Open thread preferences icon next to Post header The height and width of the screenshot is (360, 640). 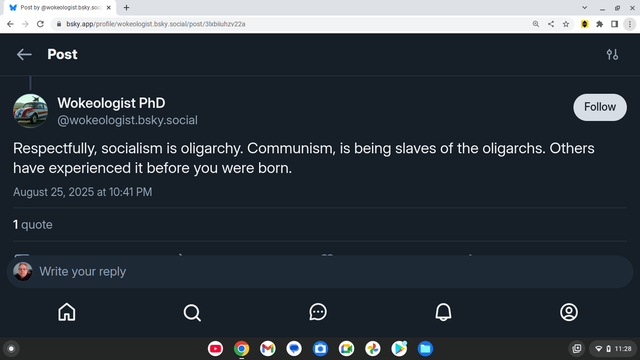point(612,54)
